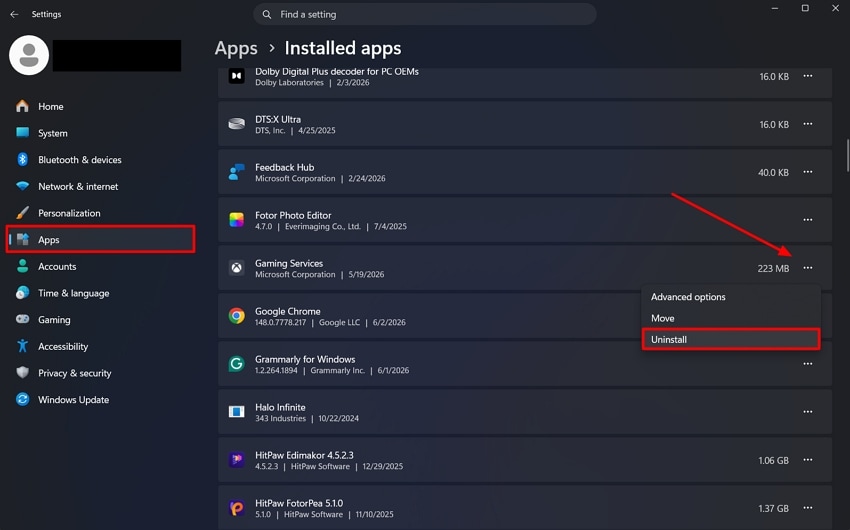Open the user profile avatar
The image size is (850, 530).
coord(29,55)
